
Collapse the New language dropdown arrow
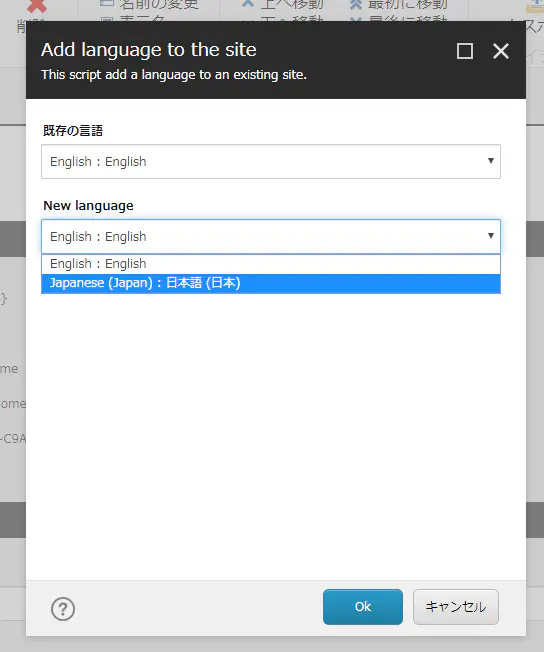click(x=491, y=236)
